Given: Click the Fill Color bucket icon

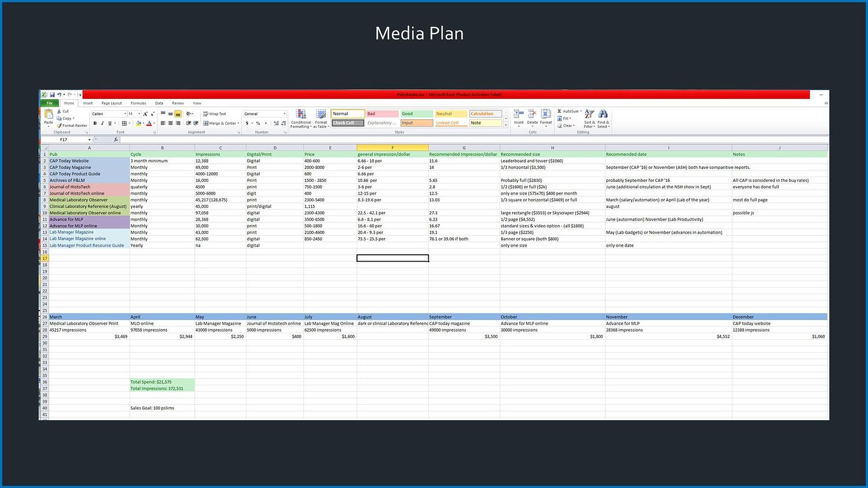Looking at the screenshot, I should tap(139, 123).
